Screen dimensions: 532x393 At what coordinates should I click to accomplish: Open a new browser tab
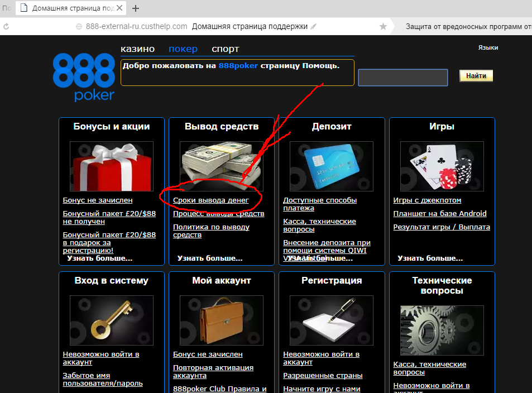point(136,8)
